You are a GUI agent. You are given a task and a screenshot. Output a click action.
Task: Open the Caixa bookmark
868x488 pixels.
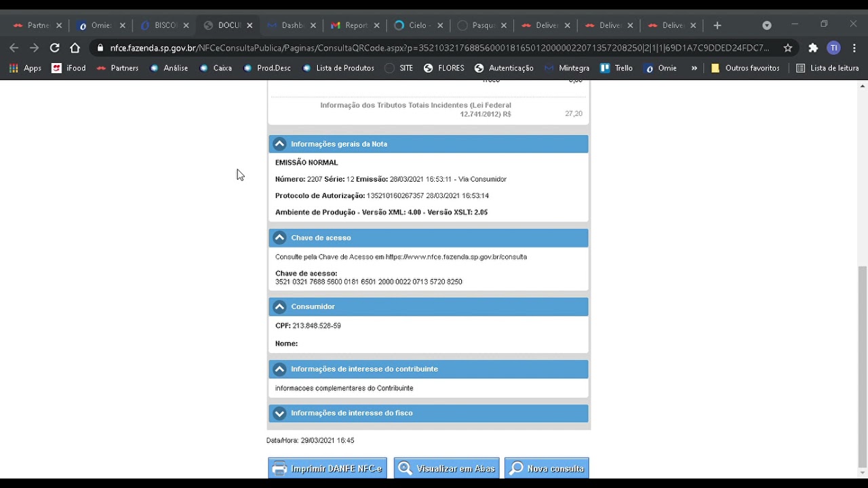click(x=216, y=68)
